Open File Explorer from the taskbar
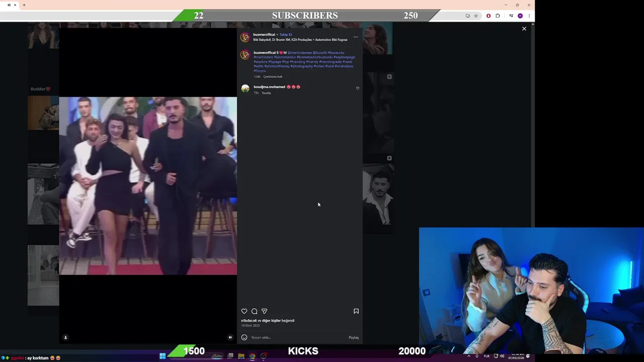This screenshot has width=644, height=362. coord(241,356)
